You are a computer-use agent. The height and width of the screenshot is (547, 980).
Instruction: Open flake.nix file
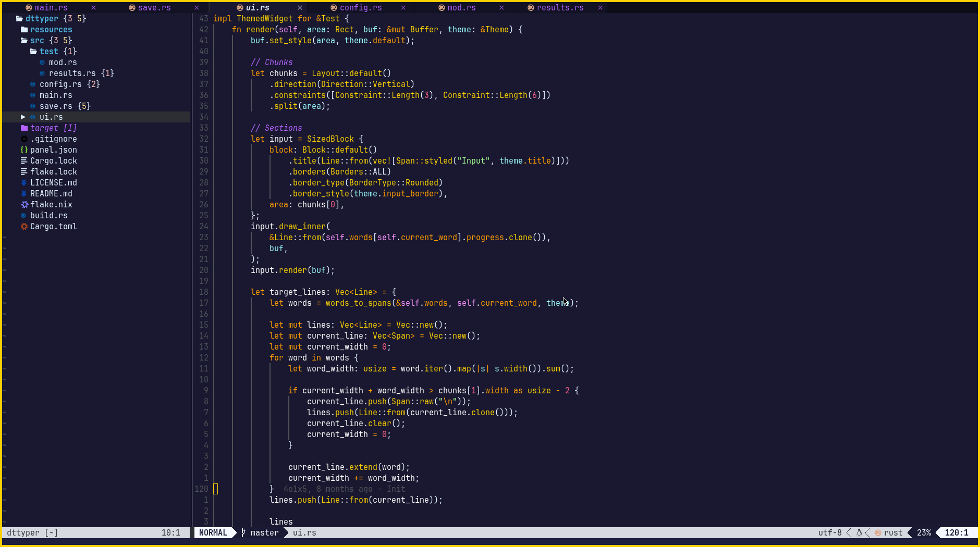[x=51, y=205]
